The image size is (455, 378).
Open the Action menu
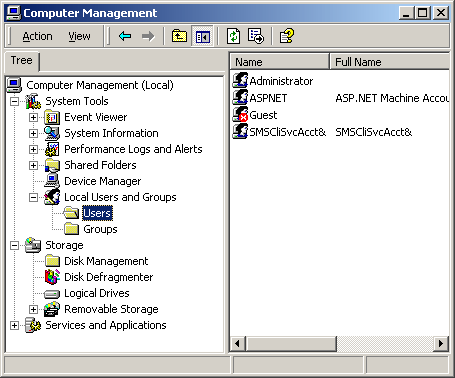[37, 36]
